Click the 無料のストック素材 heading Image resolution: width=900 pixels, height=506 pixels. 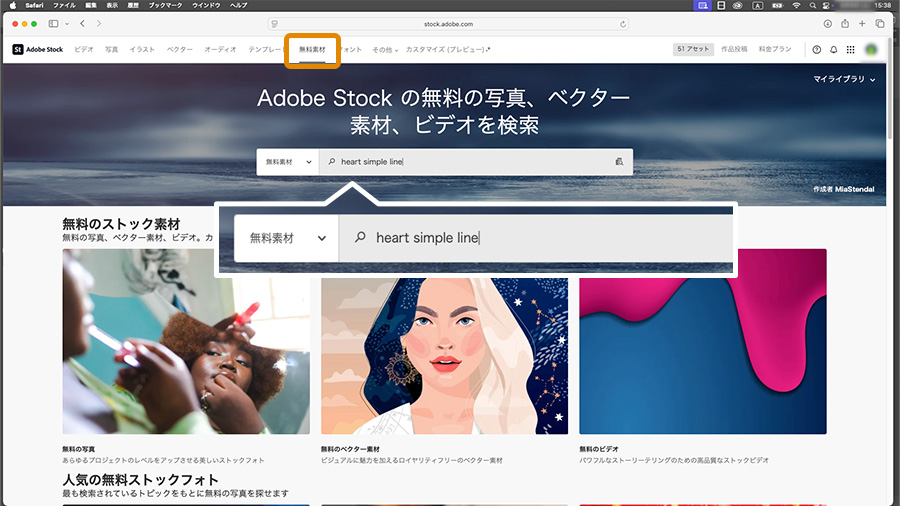[121, 224]
